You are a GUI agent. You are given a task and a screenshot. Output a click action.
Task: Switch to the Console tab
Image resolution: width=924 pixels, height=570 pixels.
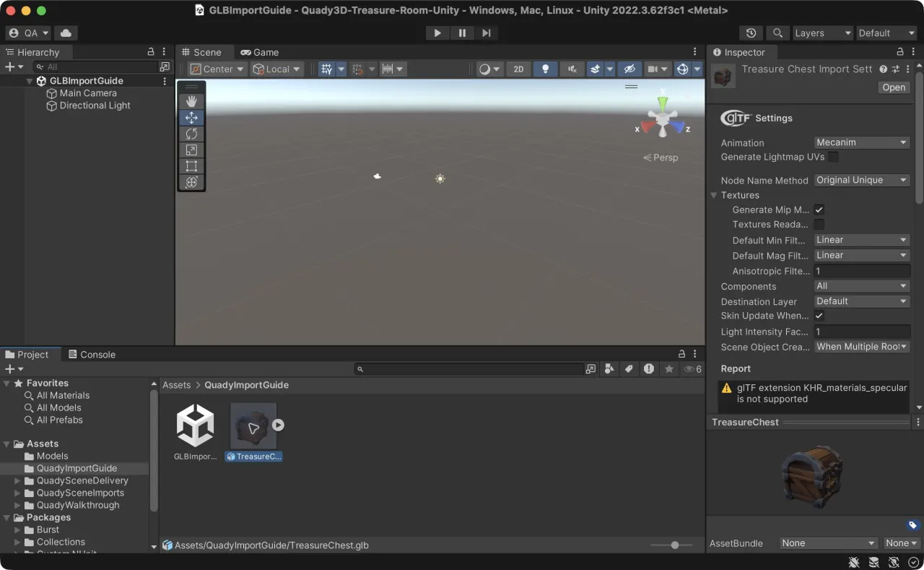92,355
